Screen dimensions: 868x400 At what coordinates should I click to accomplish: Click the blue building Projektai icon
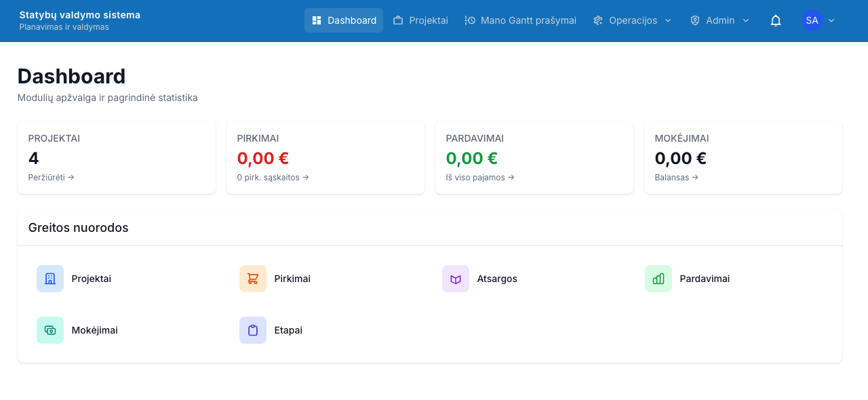click(x=50, y=279)
